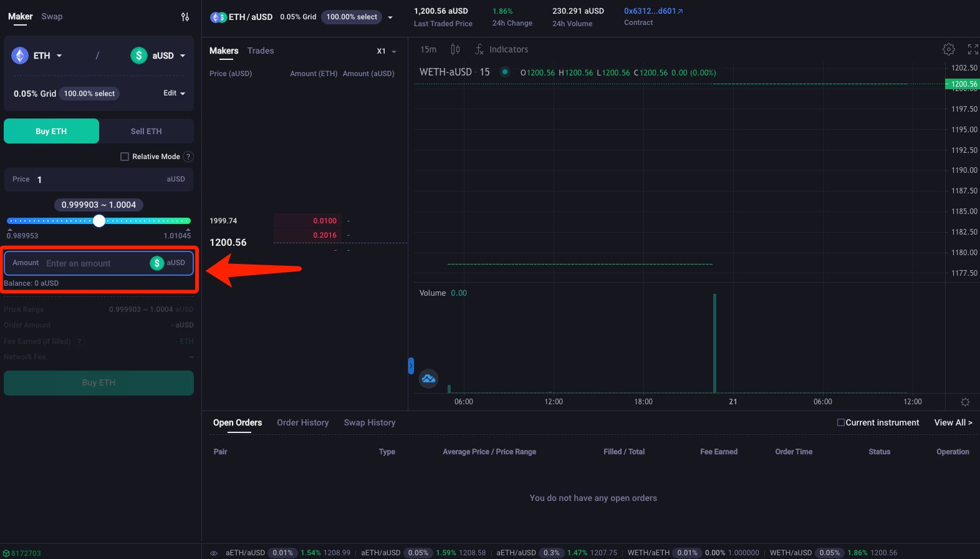Open the trade settings sliders icon
The height and width of the screenshot is (559, 980).
(x=185, y=17)
